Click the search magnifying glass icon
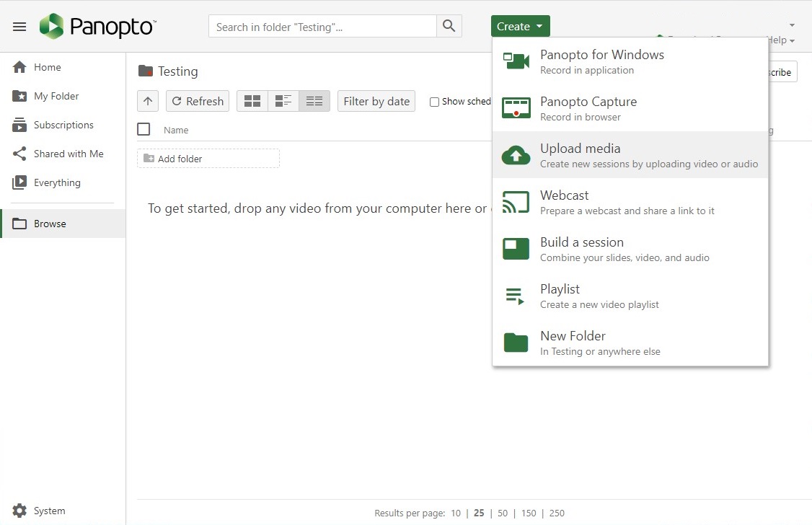This screenshot has height=525, width=812. coord(449,25)
